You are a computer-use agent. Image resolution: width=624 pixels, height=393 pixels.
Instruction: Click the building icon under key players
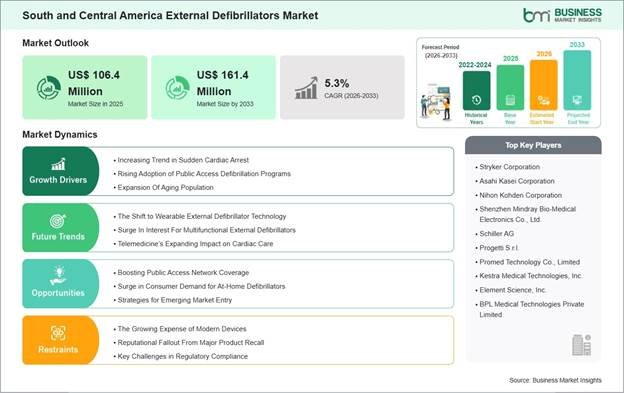[581, 344]
